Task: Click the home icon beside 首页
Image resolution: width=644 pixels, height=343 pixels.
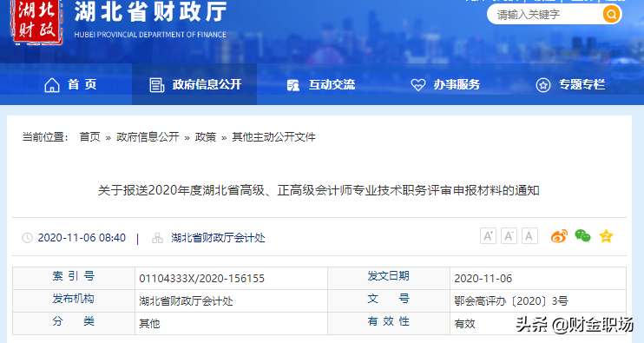Action: click(x=52, y=85)
